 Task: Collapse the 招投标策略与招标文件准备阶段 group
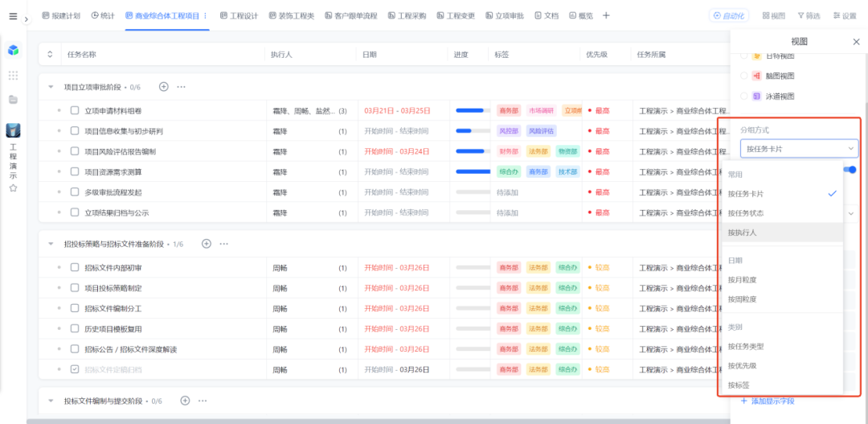[x=51, y=244]
